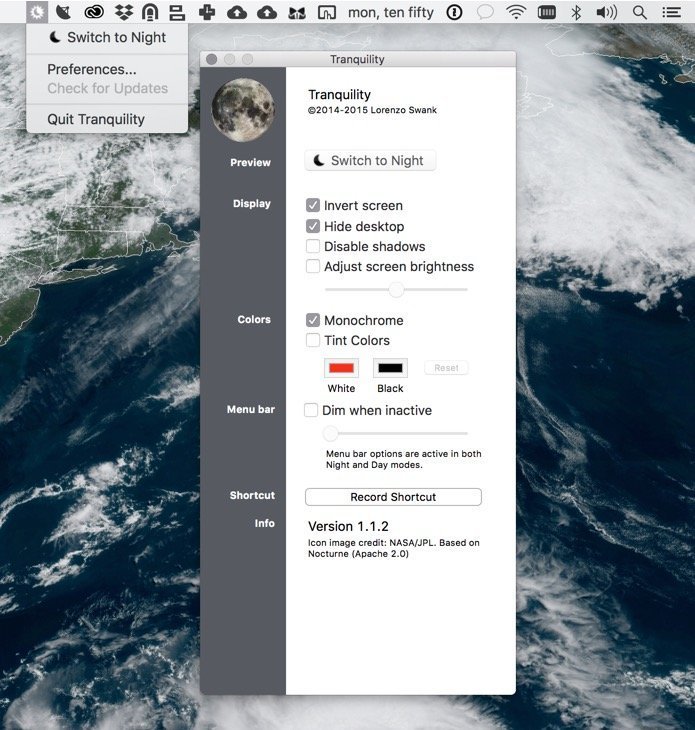
Task: Open the satellite dish menu bar icon
Action: (x=64, y=12)
